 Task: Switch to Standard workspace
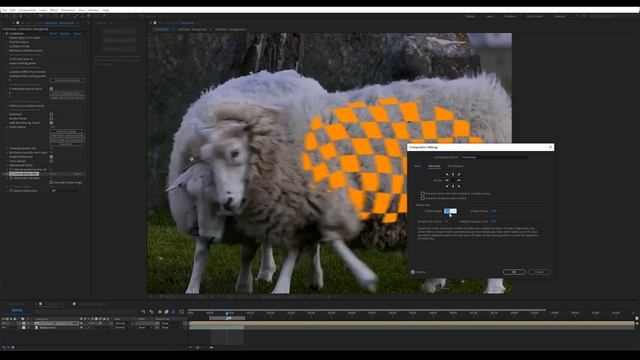point(510,16)
